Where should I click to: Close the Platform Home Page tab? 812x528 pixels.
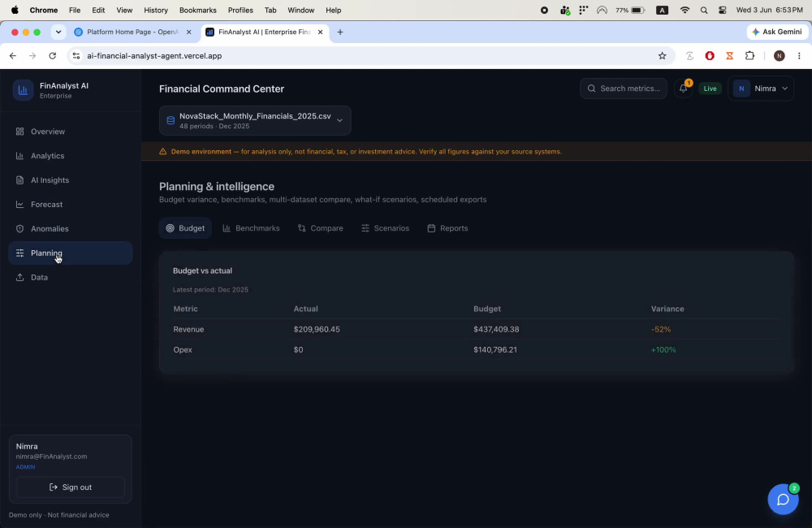coord(188,32)
